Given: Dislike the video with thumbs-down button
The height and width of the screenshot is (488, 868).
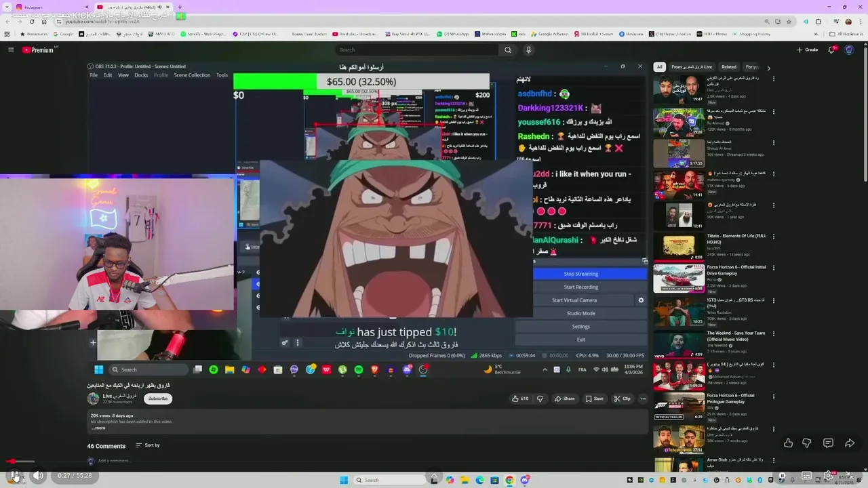Looking at the screenshot, I should point(540,399).
